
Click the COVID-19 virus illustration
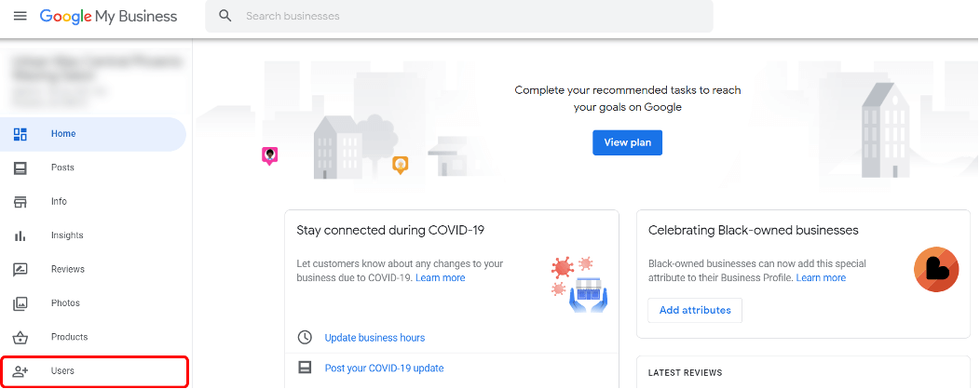[579, 284]
